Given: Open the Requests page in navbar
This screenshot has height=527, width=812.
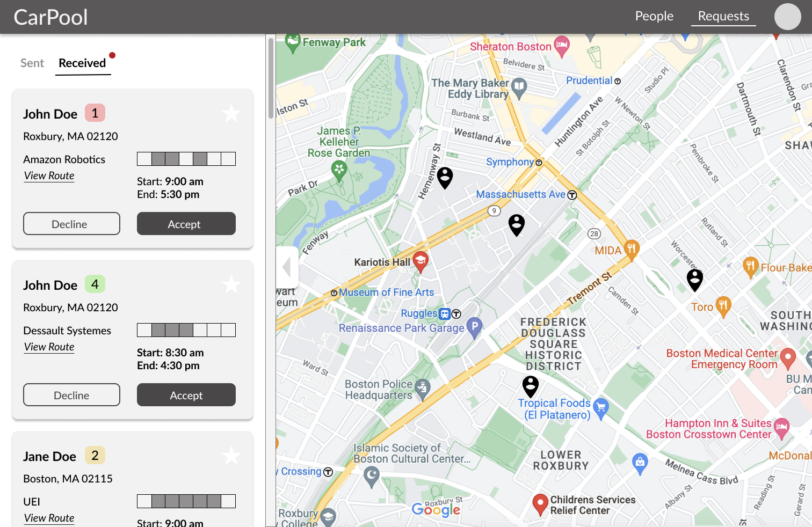Looking at the screenshot, I should pyautogui.click(x=723, y=16).
